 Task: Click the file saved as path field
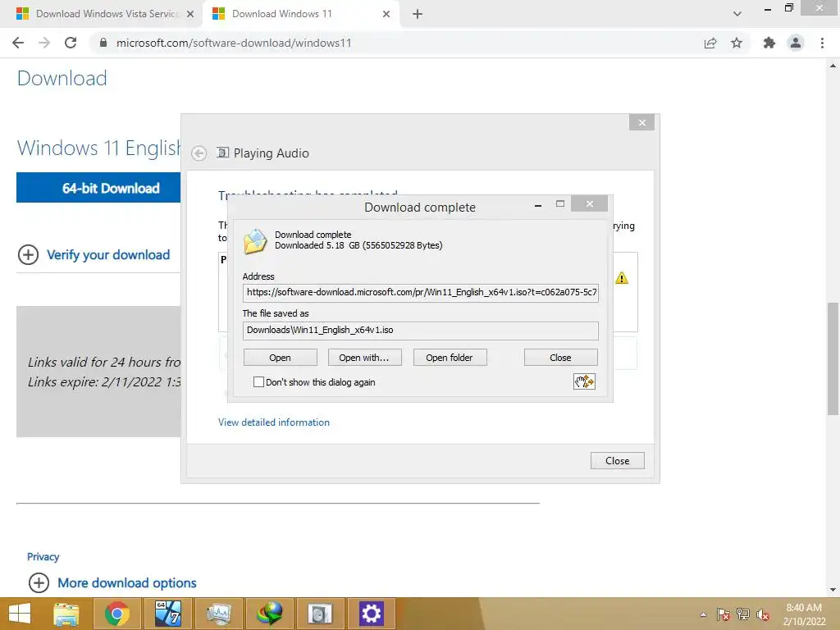click(421, 330)
